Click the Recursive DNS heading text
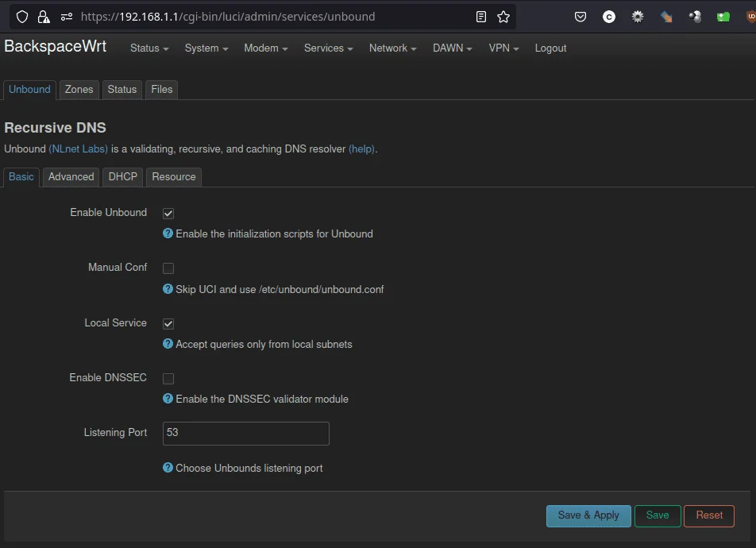This screenshot has width=756, height=548. click(x=55, y=128)
